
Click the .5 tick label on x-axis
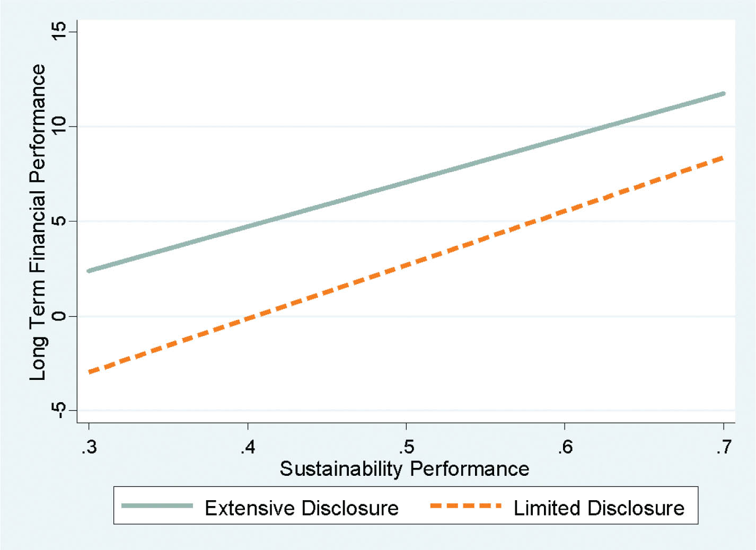(x=406, y=447)
